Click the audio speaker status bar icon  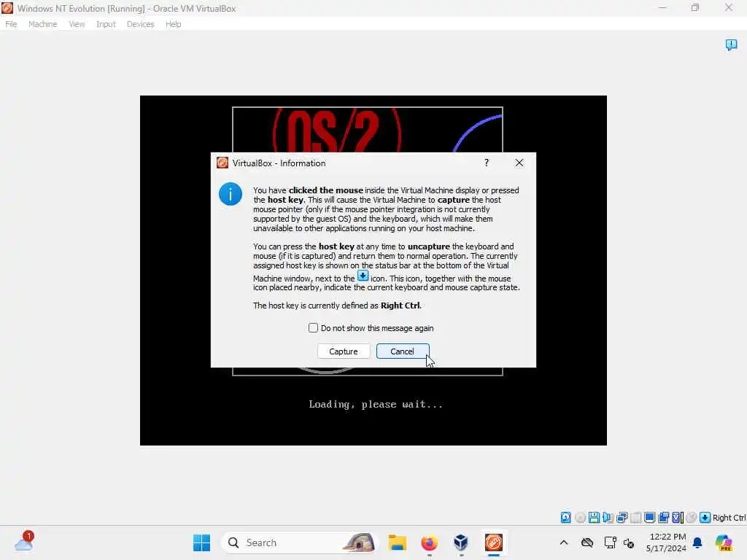tap(608, 518)
